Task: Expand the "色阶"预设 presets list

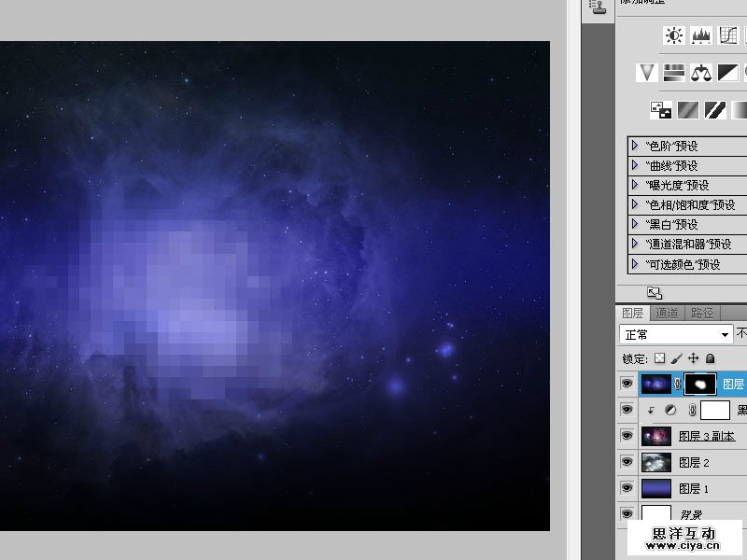Action: coord(635,146)
